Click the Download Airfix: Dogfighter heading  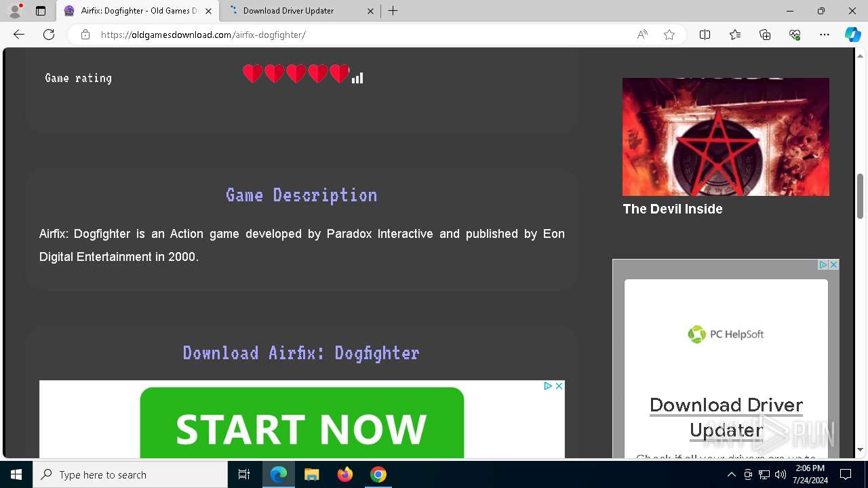(302, 352)
